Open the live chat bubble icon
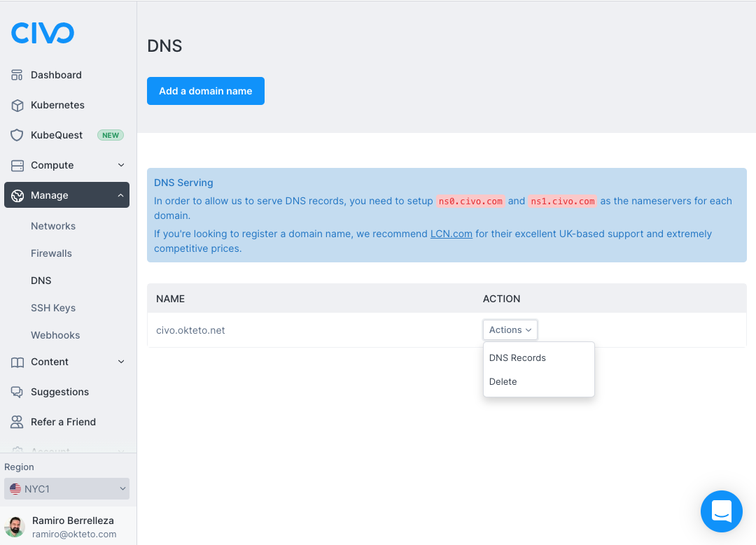 click(x=722, y=511)
